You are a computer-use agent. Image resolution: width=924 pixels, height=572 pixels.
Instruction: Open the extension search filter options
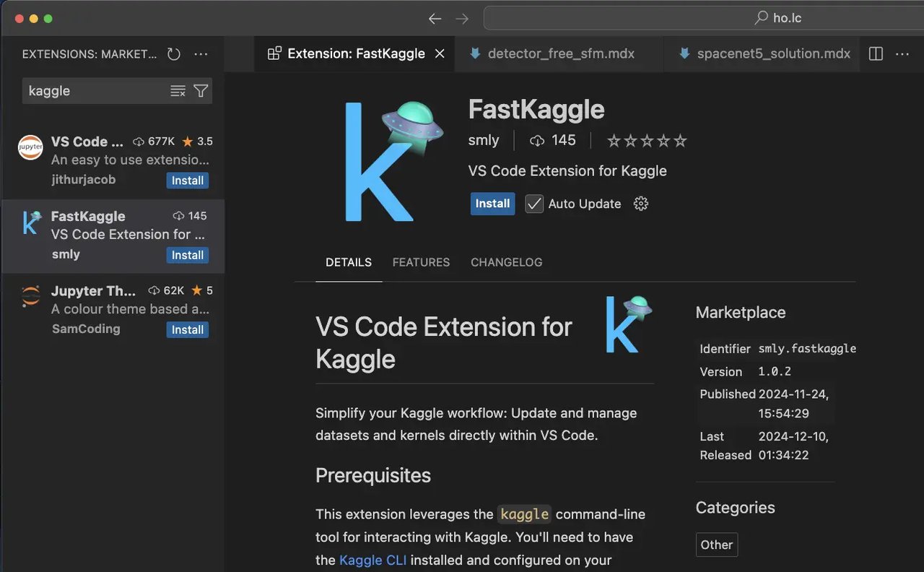201,91
